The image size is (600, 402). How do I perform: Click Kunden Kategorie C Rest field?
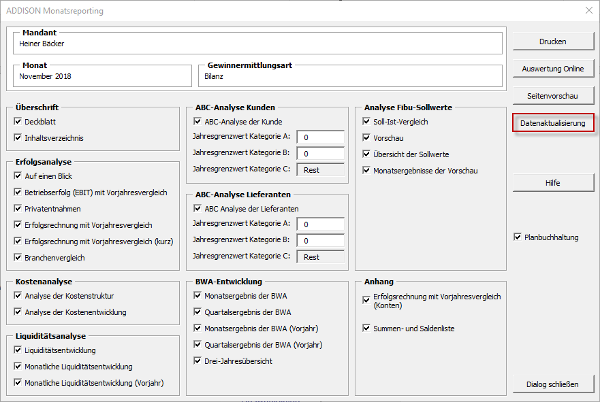click(x=321, y=170)
